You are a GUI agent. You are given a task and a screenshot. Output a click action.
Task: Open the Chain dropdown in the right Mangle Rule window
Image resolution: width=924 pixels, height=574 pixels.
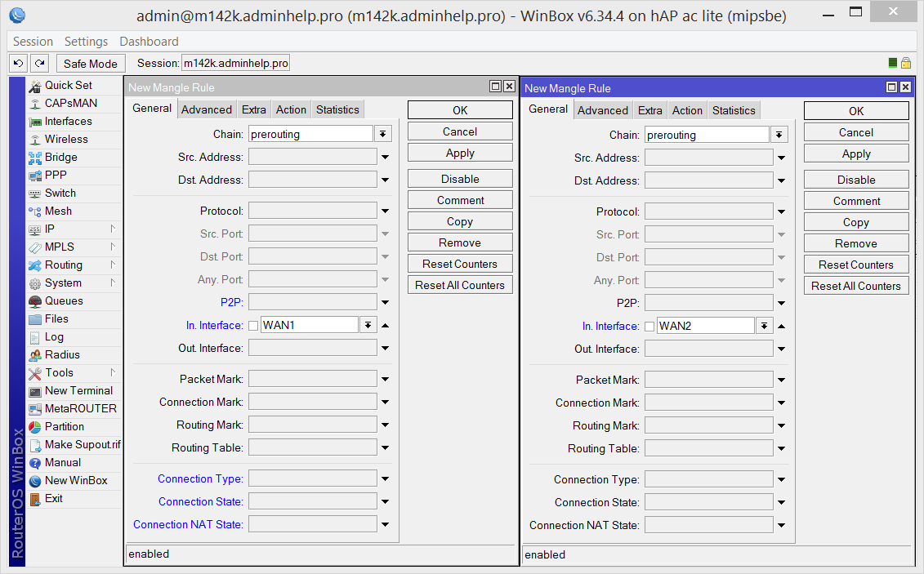[779, 135]
